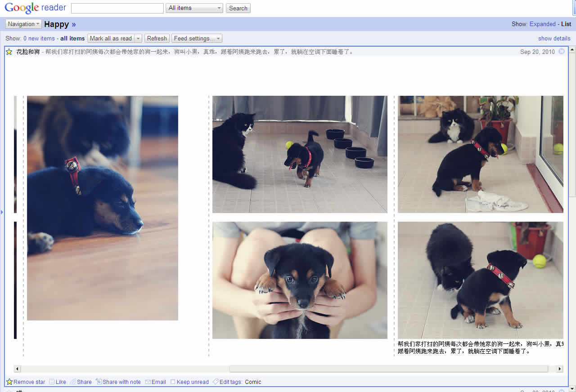This screenshot has height=392, width=576.
Task: Click the sleeping puppy photo
Action: [x=103, y=208]
